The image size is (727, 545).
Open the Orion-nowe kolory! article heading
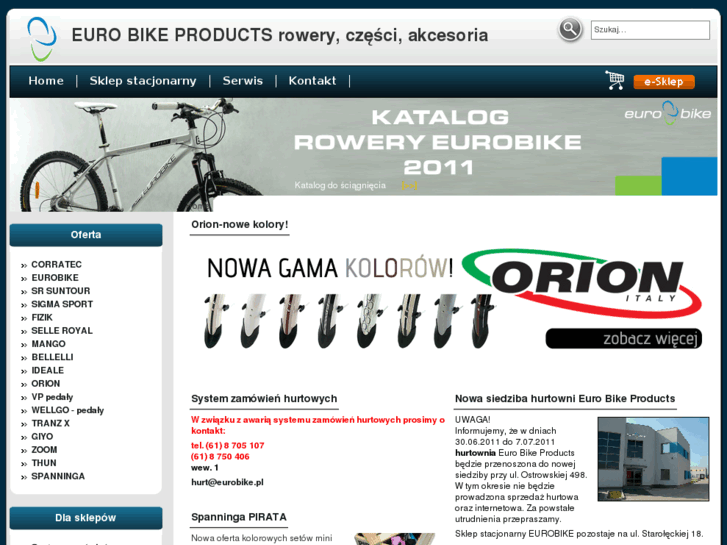tap(240, 224)
